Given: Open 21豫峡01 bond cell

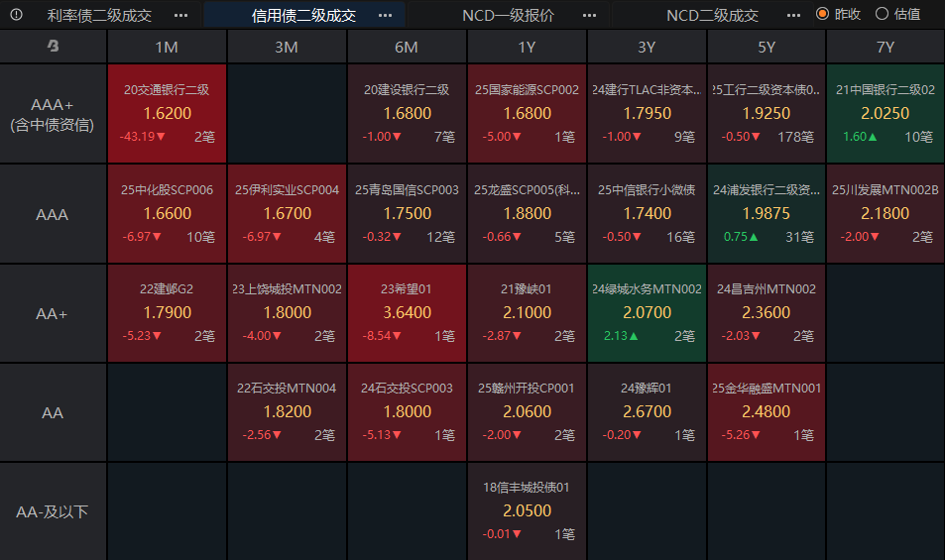Looking at the screenshot, I should click(x=527, y=313).
